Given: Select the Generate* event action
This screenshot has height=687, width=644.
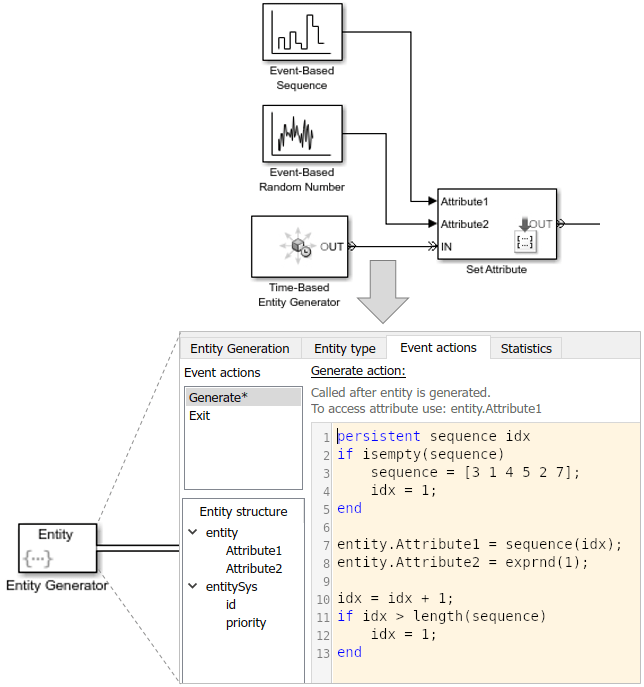Looking at the screenshot, I should click(x=244, y=397).
